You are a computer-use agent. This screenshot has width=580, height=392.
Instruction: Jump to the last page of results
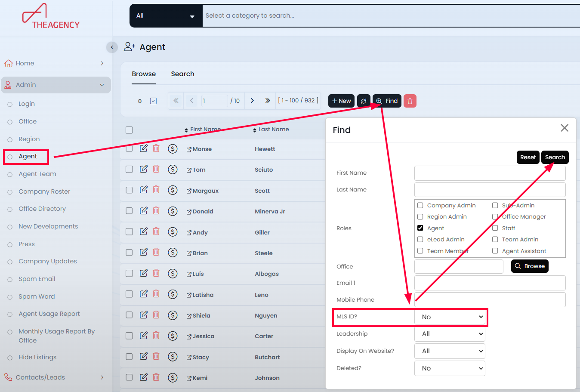tap(268, 101)
